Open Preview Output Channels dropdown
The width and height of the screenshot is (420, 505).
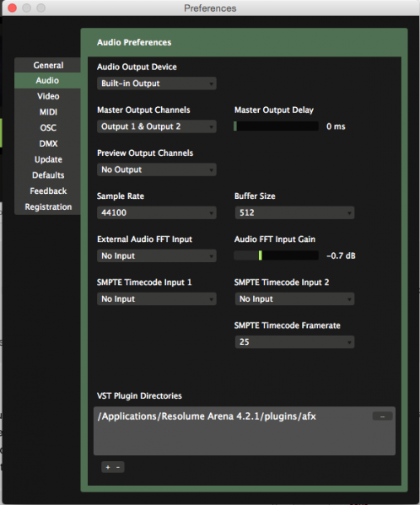click(157, 169)
